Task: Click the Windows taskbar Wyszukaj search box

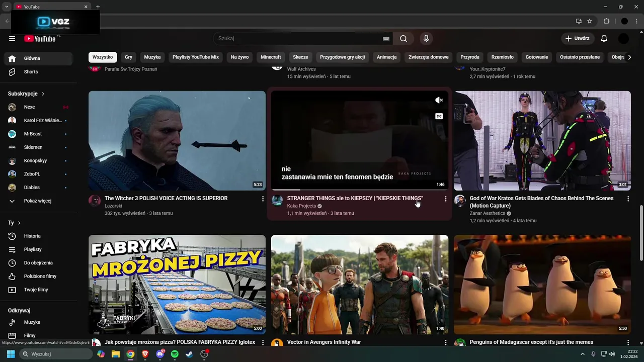Action: click(x=55, y=354)
